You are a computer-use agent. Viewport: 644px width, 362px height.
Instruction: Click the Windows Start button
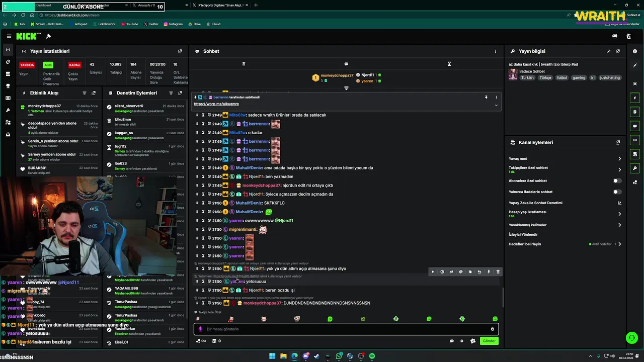click(272, 356)
